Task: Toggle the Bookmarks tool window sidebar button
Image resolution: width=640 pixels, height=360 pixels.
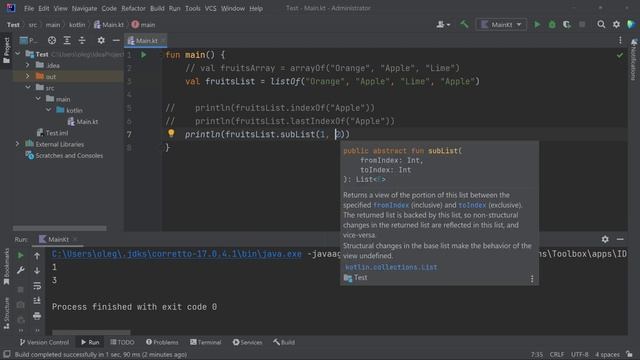Action: point(6,266)
